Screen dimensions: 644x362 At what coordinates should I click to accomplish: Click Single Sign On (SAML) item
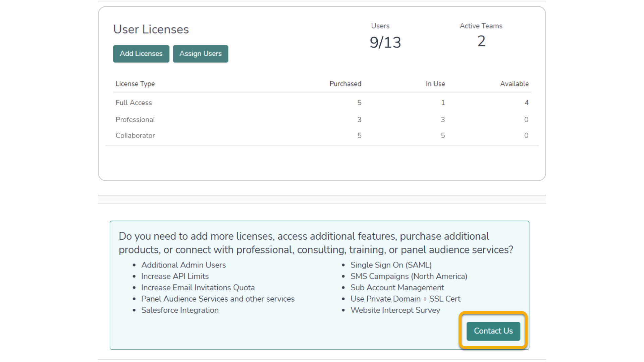(391, 265)
